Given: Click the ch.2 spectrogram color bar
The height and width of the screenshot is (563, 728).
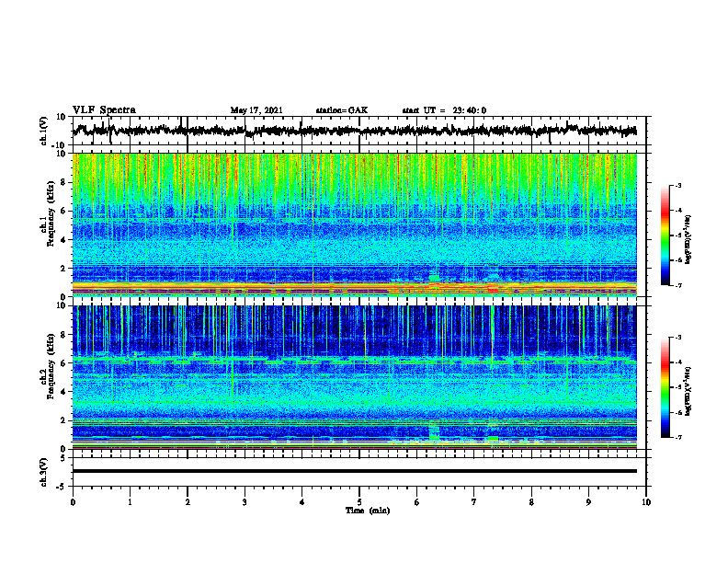Looking at the screenshot, I should [665, 387].
